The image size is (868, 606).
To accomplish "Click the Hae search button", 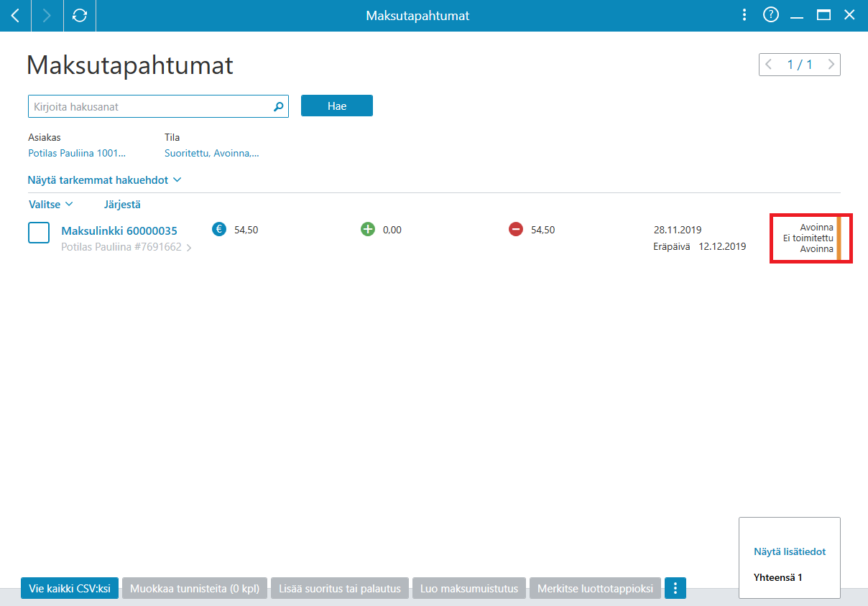I will 337,106.
